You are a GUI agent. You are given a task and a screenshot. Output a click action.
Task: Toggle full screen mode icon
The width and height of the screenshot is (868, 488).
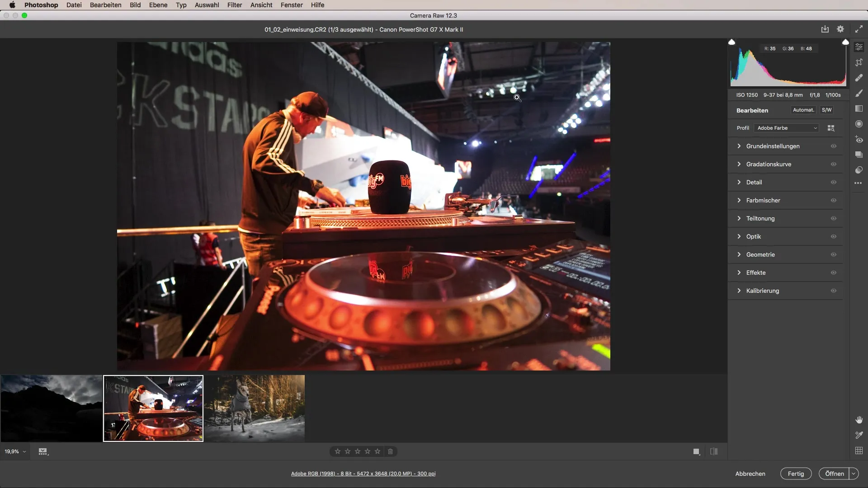tap(859, 29)
